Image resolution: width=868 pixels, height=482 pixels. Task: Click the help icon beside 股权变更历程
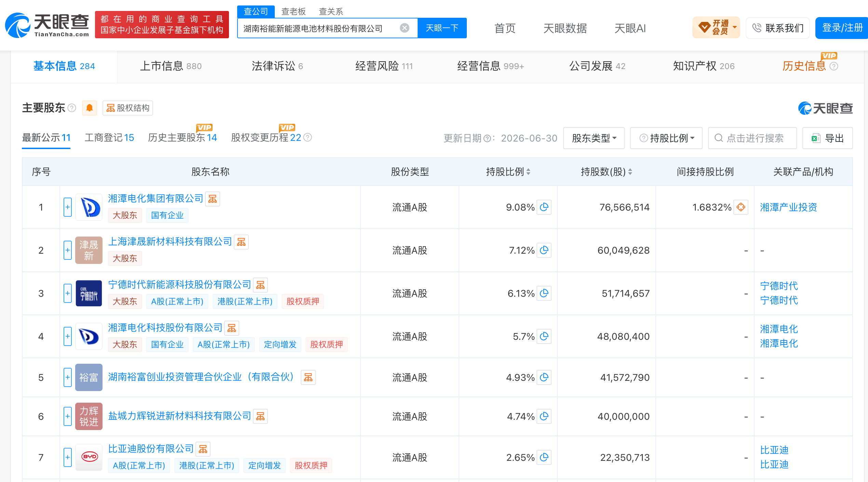[x=308, y=137]
